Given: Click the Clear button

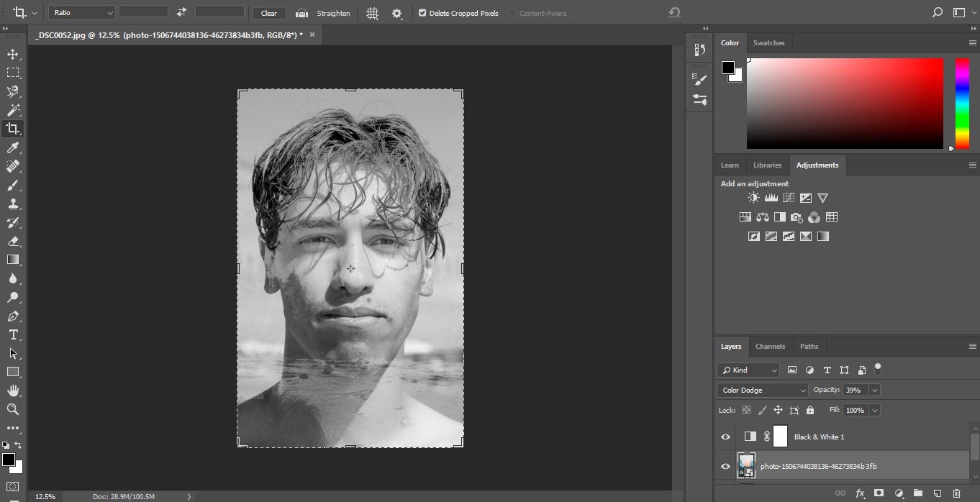Looking at the screenshot, I should (x=269, y=13).
